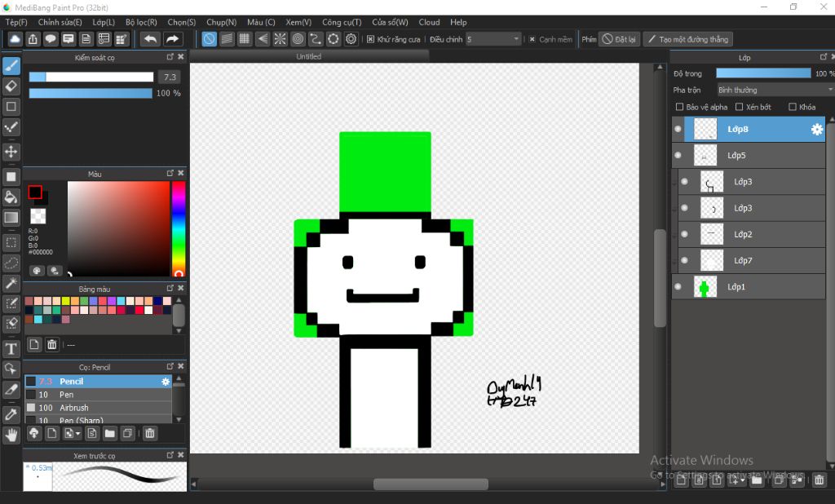The width and height of the screenshot is (835, 504).
Task: Activate the rectangular Select tool
Action: (x=11, y=243)
